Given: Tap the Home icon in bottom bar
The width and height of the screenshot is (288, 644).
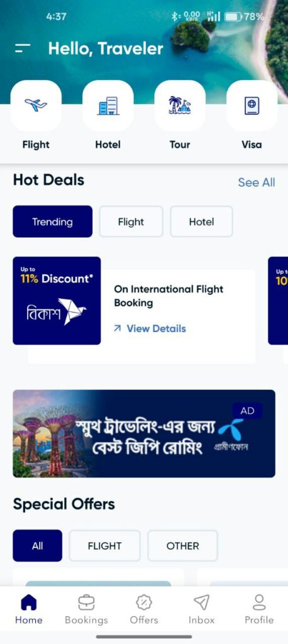Looking at the screenshot, I should [x=29, y=603].
